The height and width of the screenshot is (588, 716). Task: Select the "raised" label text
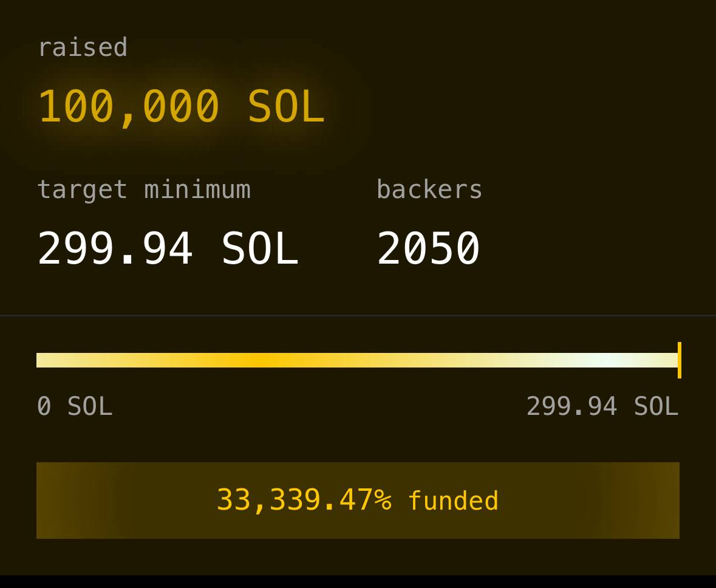pyautogui.click(x=83, y=47)
